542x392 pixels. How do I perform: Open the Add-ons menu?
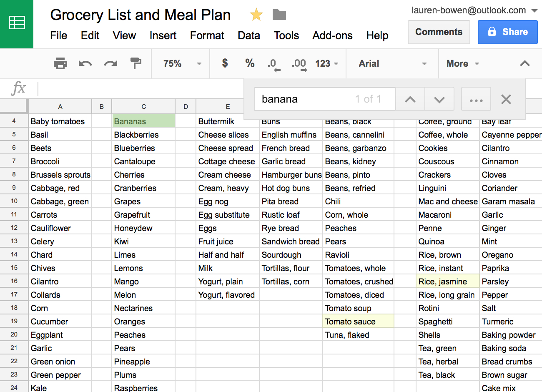coord(332,36)
